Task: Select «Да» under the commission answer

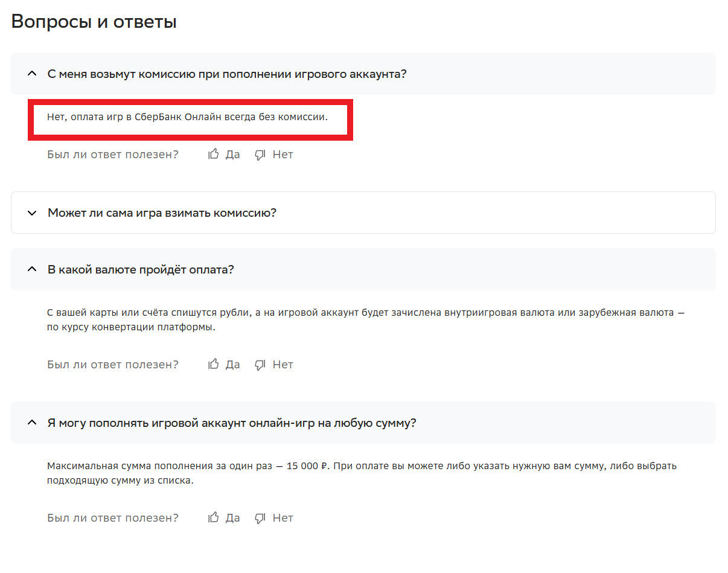Action: click(232, 155)
